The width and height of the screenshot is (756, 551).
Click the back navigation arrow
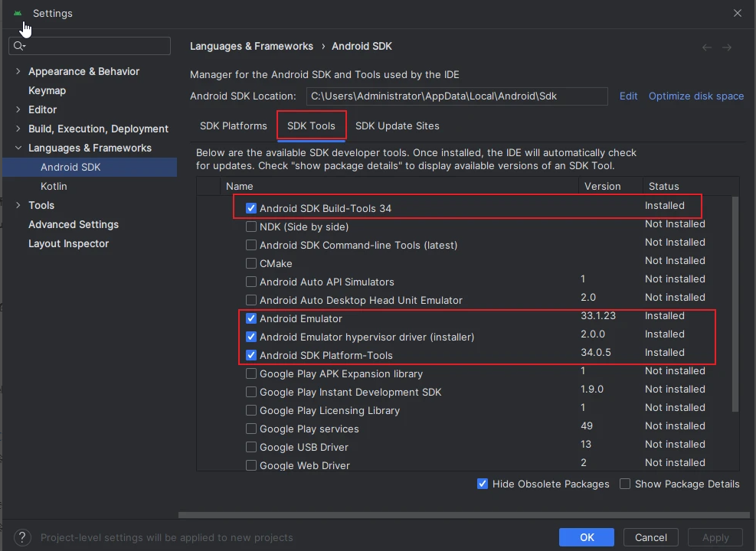(707, 47)
